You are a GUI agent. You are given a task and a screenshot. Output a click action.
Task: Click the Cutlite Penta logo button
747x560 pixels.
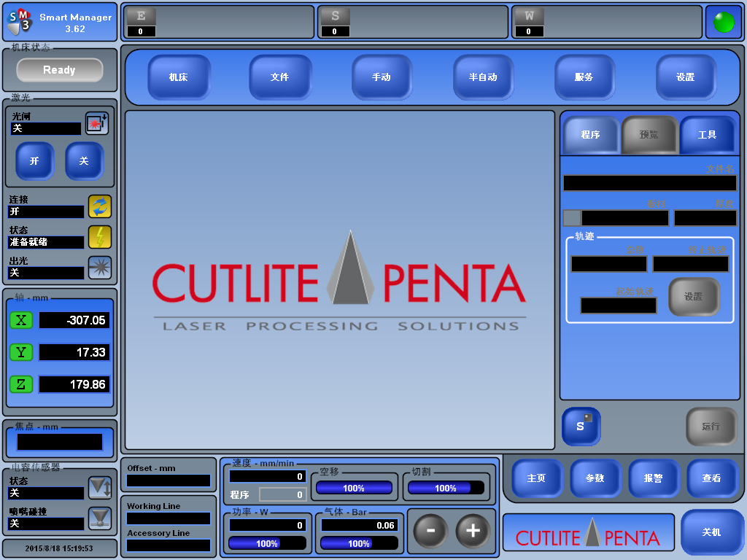coord(589,533)
